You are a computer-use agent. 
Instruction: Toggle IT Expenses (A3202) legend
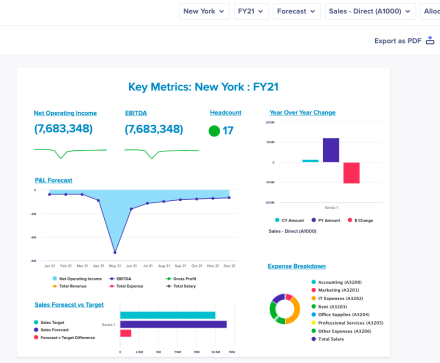click(337, 298)
